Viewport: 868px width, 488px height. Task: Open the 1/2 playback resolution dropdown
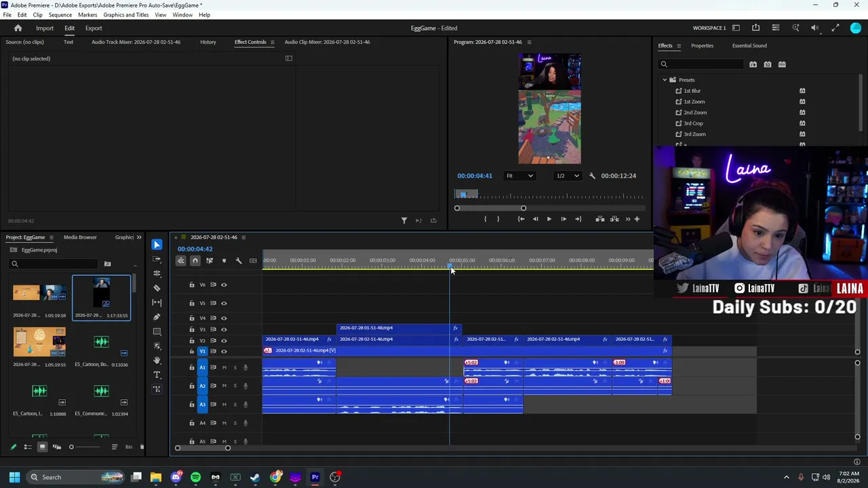click(568, 176)
